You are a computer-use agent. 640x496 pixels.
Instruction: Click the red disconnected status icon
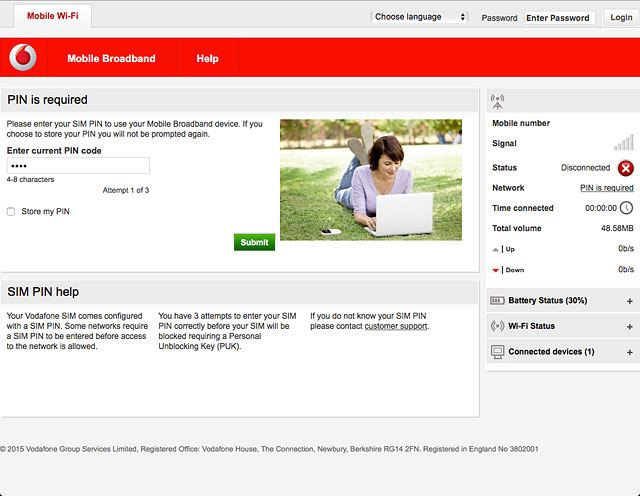(x=626, y=168)
